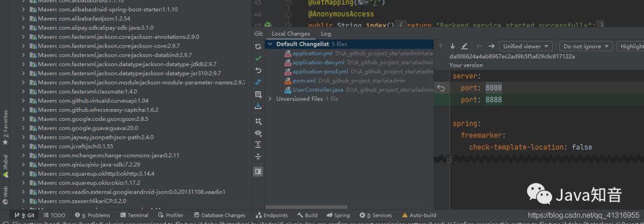Open the Group By icon in Git toolbar

pyautogui.click(x=258, y=121)
